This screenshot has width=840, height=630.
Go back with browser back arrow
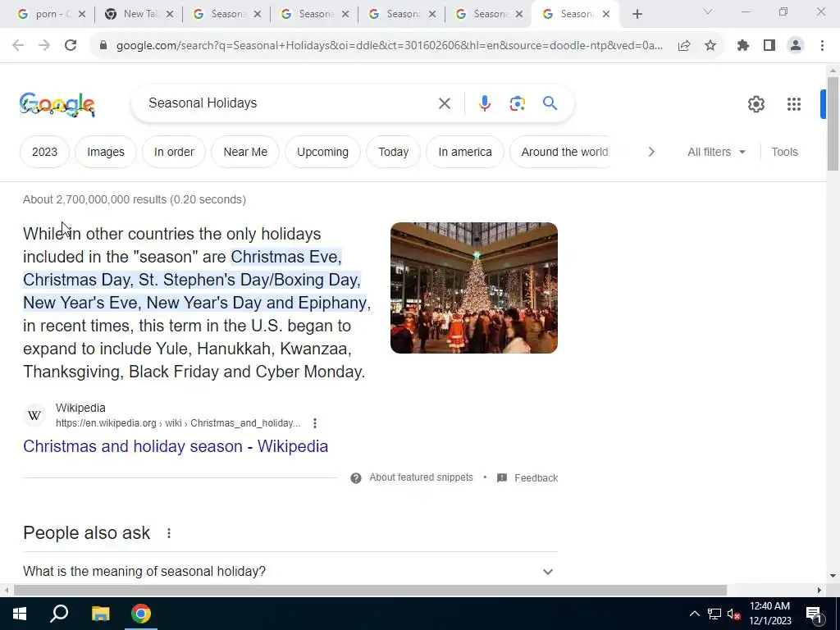(x=18, y=45)
